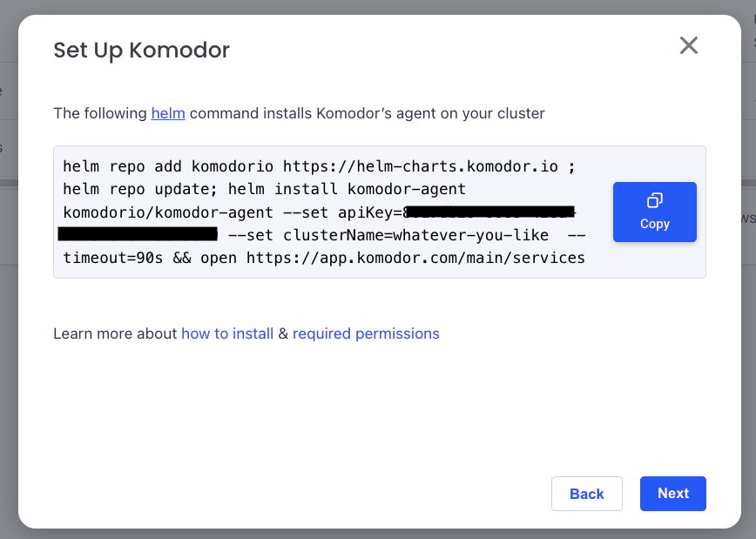Click the clusterName=whatever-you-like text
The image size is (756, 539).
click(x=416, y=235)
